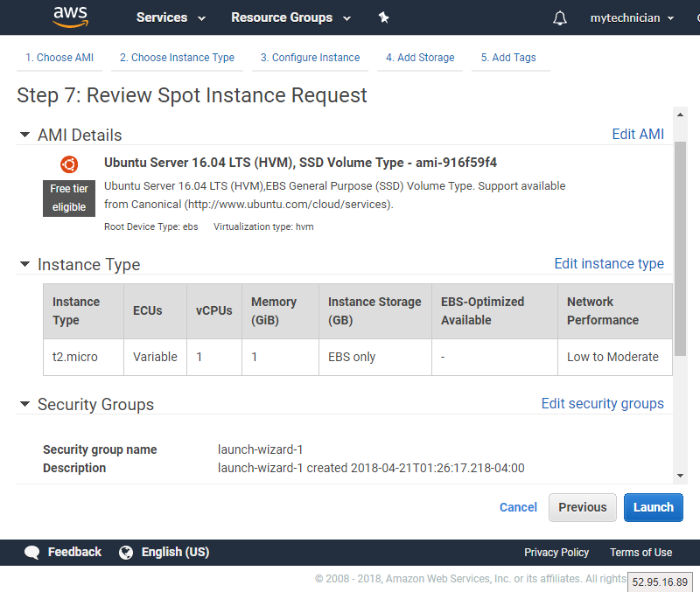700x592 pixels.
Task: Click the Previous button
Action: (x=582, y=507)
